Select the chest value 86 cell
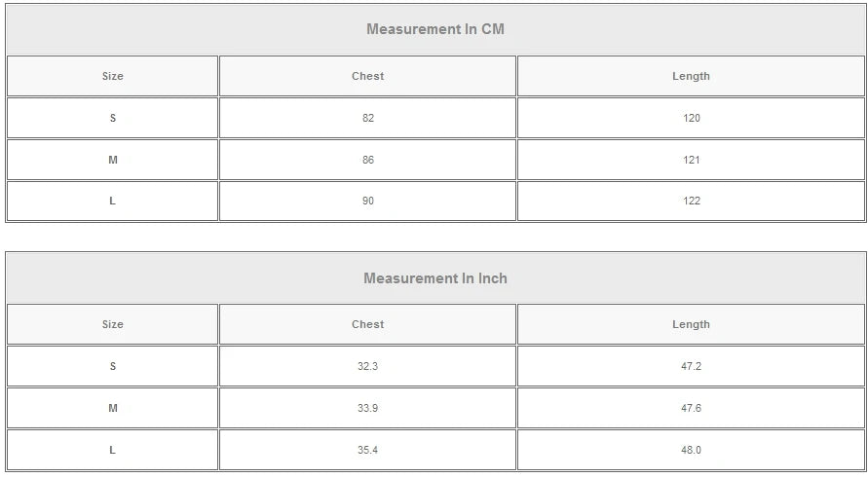 point(367,160)
